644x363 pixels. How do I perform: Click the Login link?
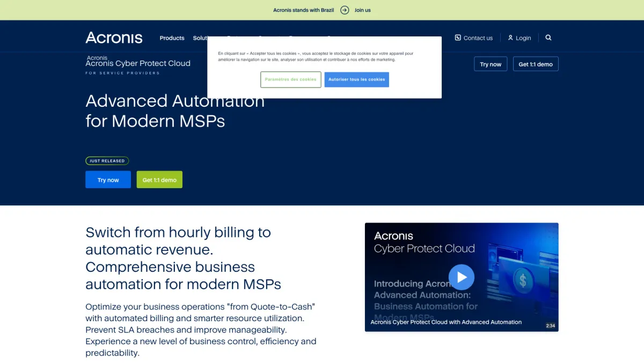pos(519,38)
